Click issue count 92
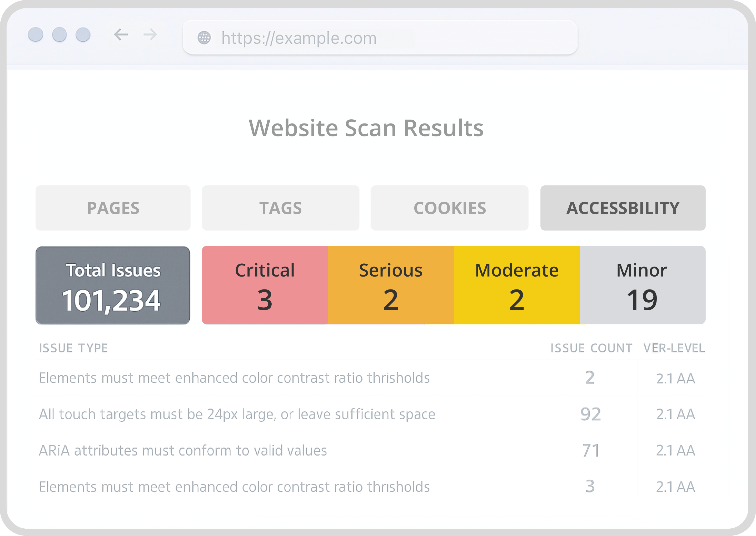 (x=590, y=414)
